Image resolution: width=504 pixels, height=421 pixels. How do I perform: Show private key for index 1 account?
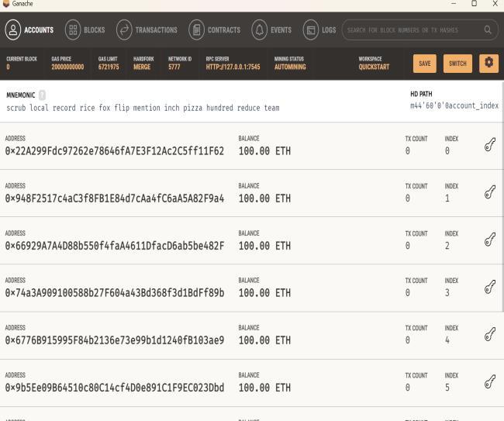(x=490, y=192)
